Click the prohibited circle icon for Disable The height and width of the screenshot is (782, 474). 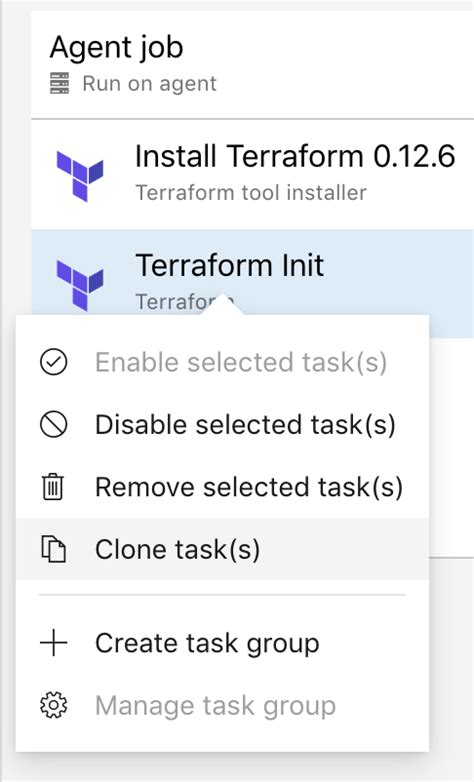53,424
